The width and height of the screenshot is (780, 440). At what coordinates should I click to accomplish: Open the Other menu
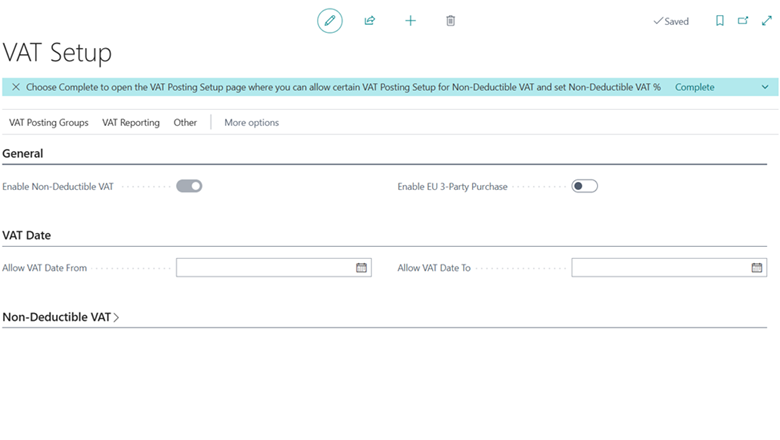click(185, 123)
